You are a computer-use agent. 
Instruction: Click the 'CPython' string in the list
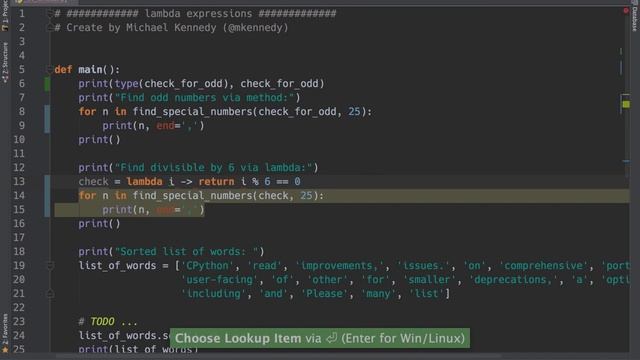[207, 266]
